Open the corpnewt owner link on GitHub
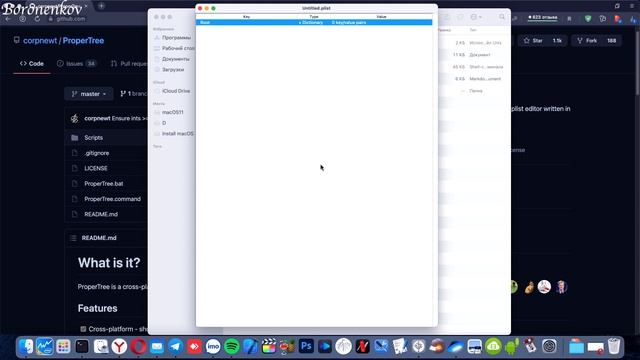The image size is (640, 360). tap(40, 40)
